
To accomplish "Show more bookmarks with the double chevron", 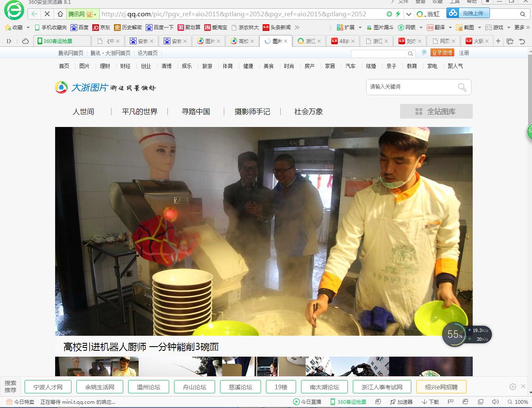I will pos(297,28).
